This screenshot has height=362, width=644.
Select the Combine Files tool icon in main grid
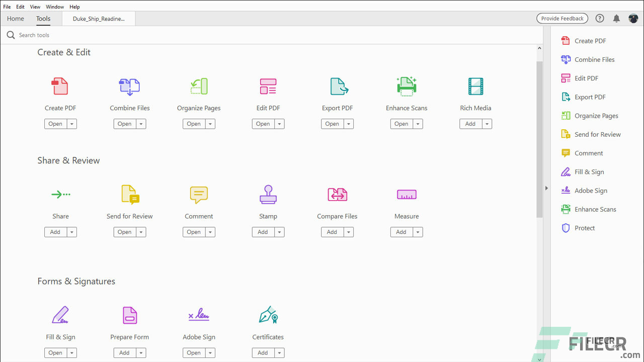pyautogui.click(x=129, y=86)
